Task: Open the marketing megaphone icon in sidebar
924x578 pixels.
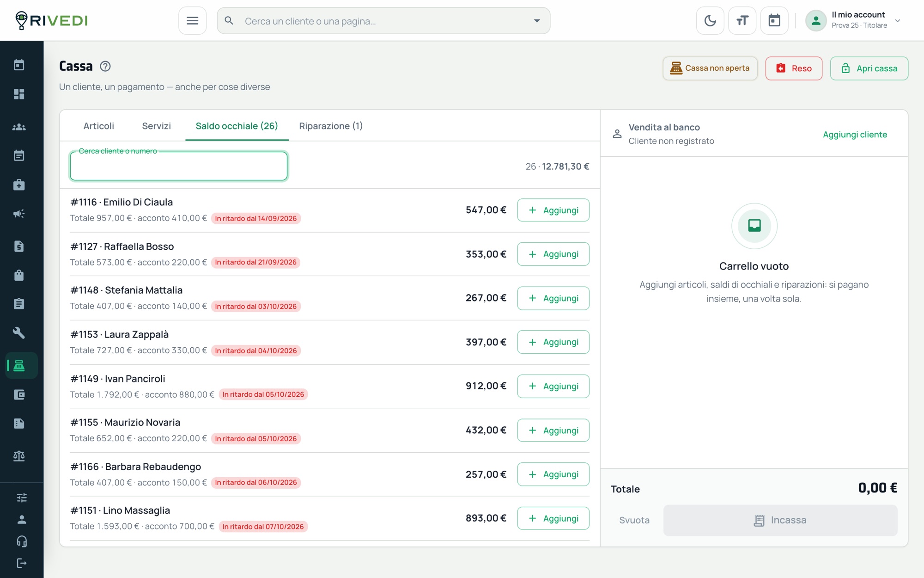Action: [x=19, y=214]
